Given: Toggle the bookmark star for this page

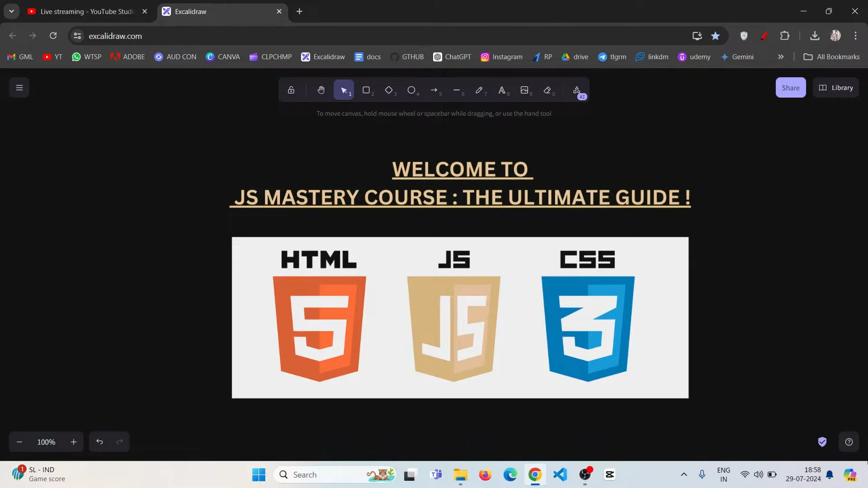Looking at the screenshot, I should 715,36.
